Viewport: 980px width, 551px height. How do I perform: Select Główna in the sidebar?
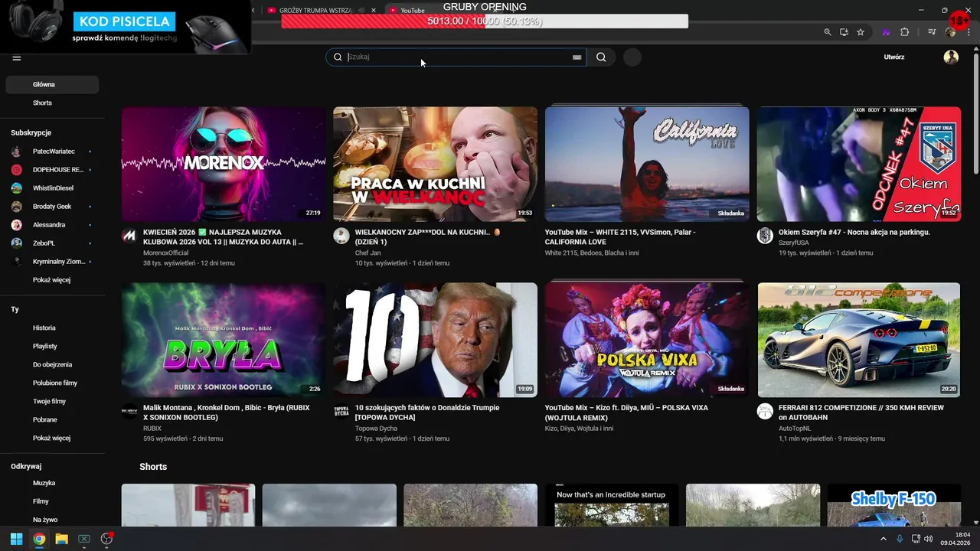(52, 85)
